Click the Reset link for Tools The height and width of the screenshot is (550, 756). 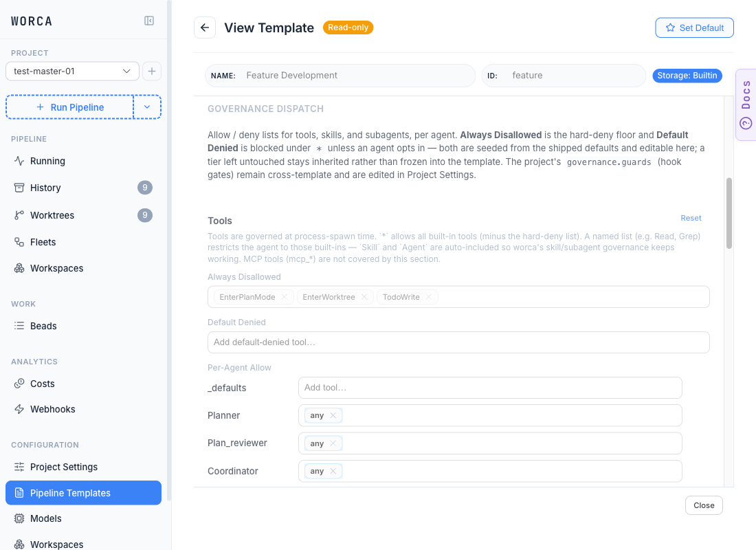tap(691, 218)
